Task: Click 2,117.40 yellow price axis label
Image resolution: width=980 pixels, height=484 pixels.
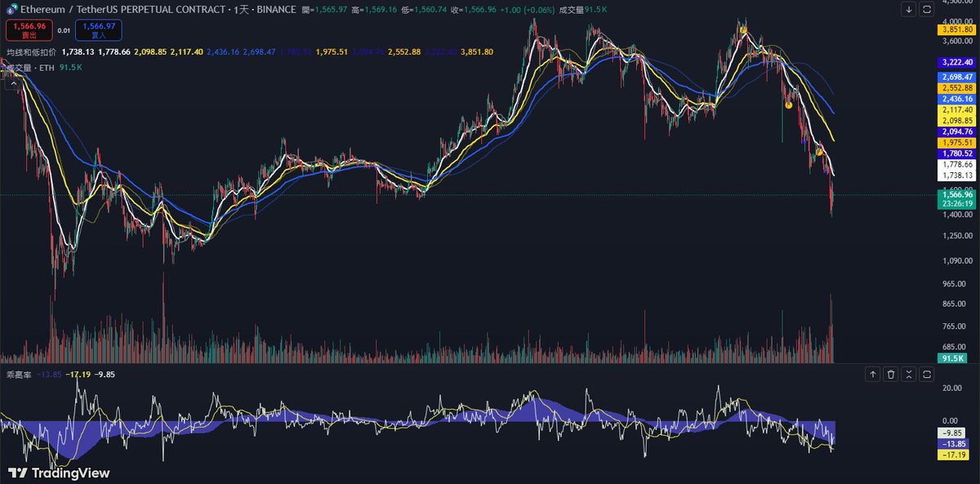Action: (x=956, y=109)
